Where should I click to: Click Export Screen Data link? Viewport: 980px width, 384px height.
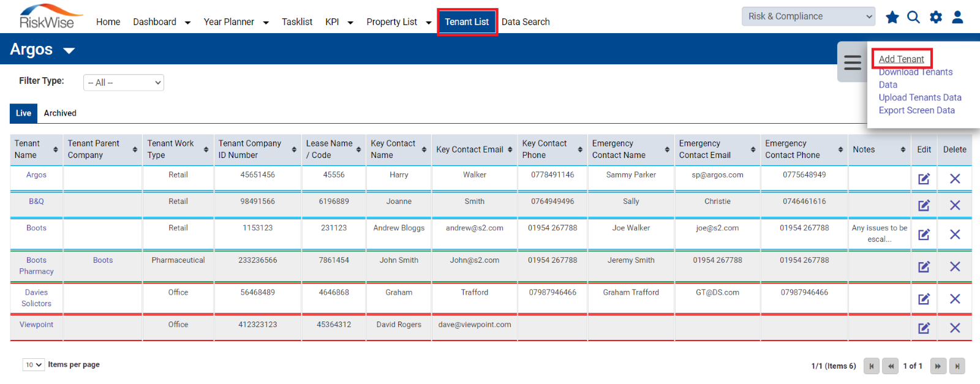917,110
